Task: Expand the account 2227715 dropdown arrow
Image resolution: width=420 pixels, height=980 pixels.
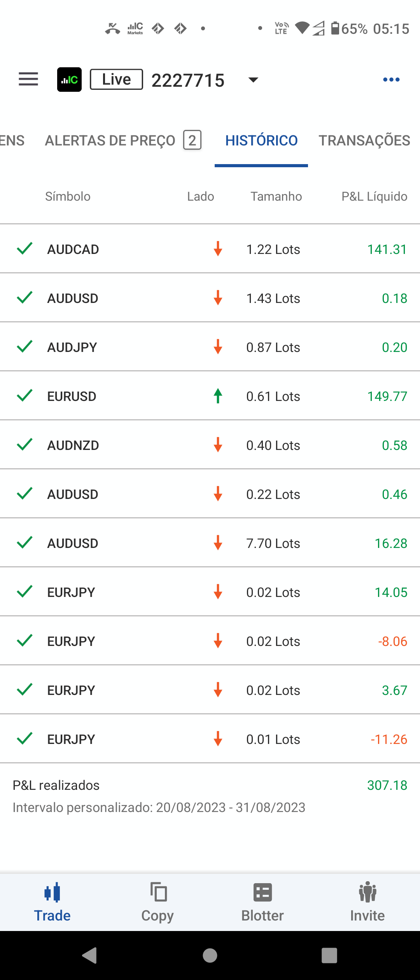Action: (253, 80)
